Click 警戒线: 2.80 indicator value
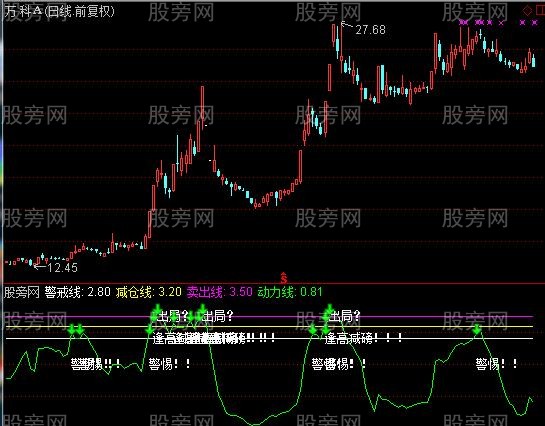Image resolution: width=545 pixels, height=426 pixels. [x=78, y=292]
